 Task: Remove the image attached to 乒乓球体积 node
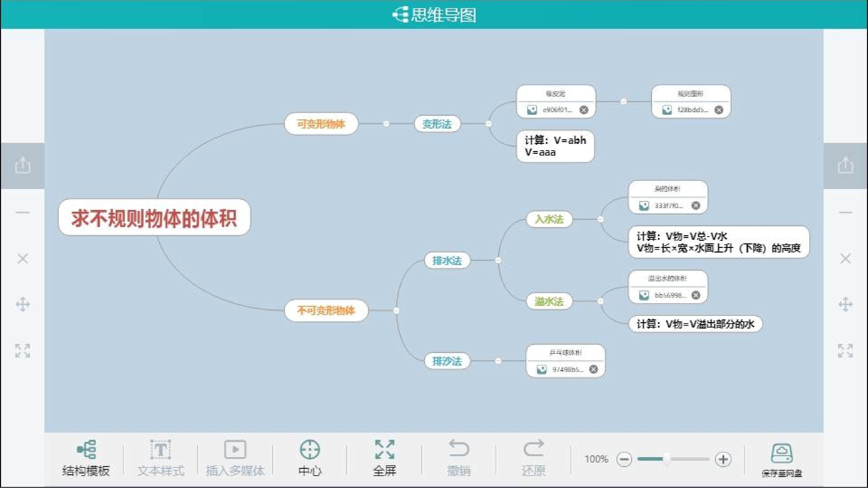tap(593, 369)
